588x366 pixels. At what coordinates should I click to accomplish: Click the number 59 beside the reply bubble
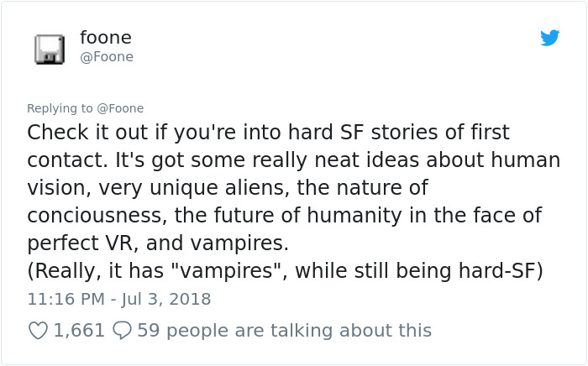(148, 331)
